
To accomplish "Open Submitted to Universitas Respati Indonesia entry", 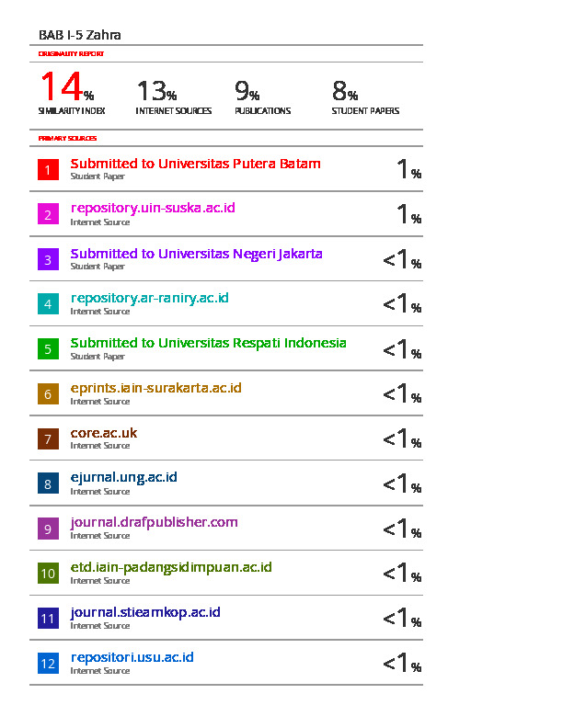I will pyautogui.click(x=208, y=343).
